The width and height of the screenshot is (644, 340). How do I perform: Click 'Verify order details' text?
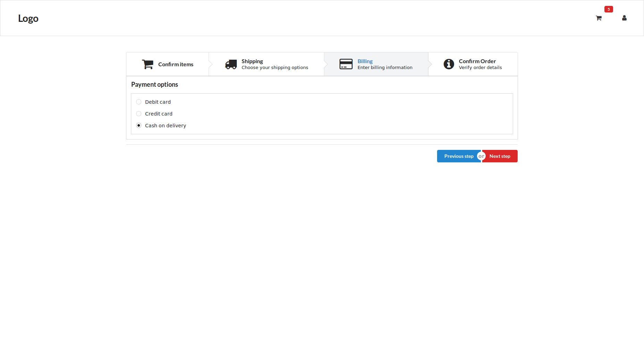480,68
